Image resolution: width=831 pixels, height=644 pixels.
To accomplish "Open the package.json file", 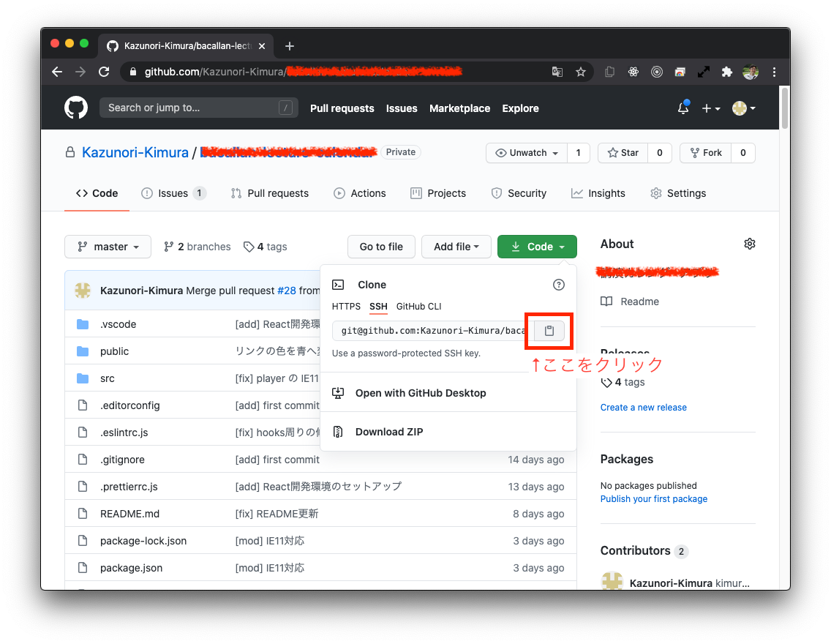I will pos(132,568).
